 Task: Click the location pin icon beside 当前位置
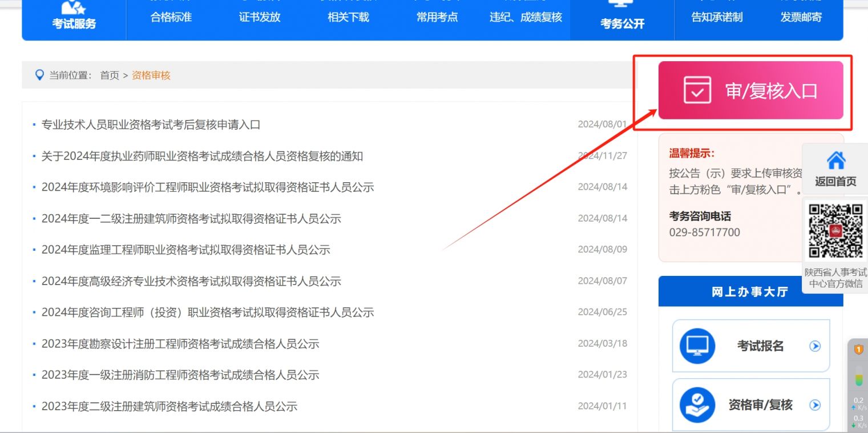(x=39, y=75)
